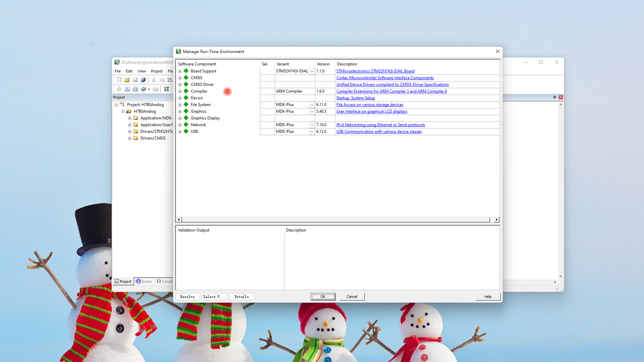644x362 pixels.
Task: Open the USB variant dropdown
Action: point(312,131)
